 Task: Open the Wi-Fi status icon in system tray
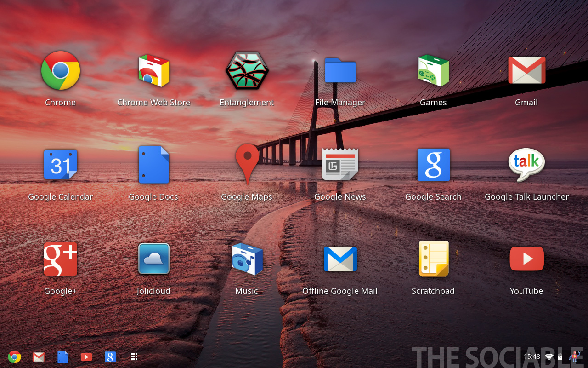click(549, 357)
